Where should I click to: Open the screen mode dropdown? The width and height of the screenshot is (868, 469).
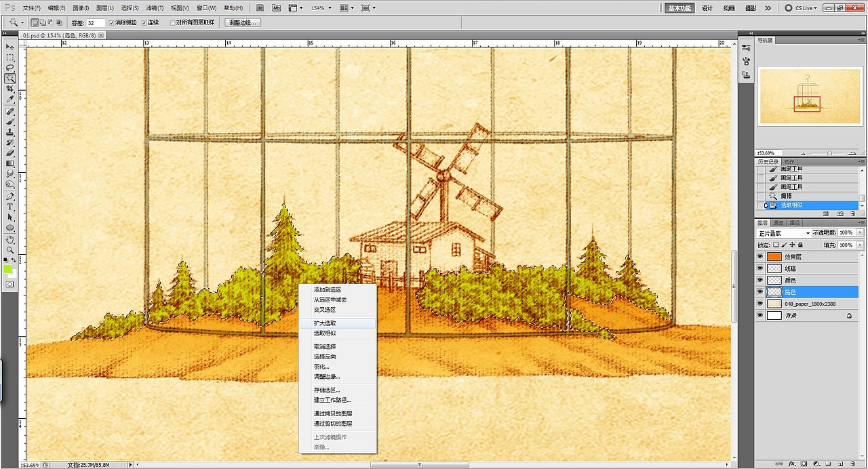point(369,8)
